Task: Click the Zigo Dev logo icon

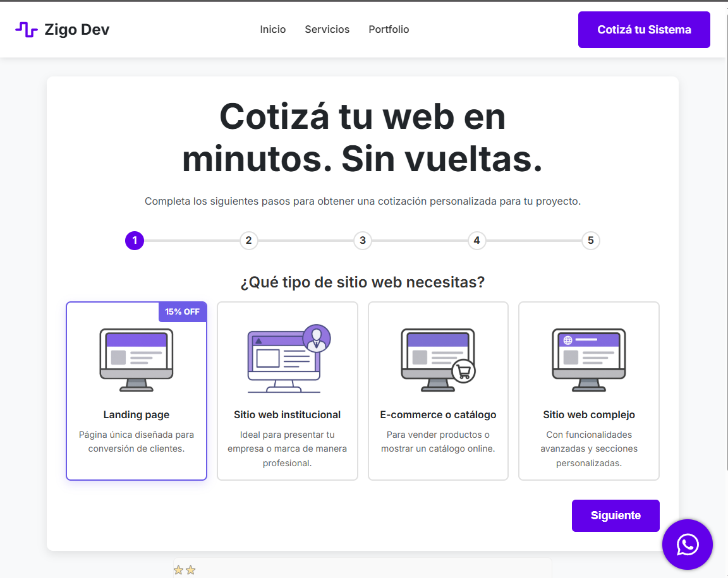Action: [x=26, y=29]
